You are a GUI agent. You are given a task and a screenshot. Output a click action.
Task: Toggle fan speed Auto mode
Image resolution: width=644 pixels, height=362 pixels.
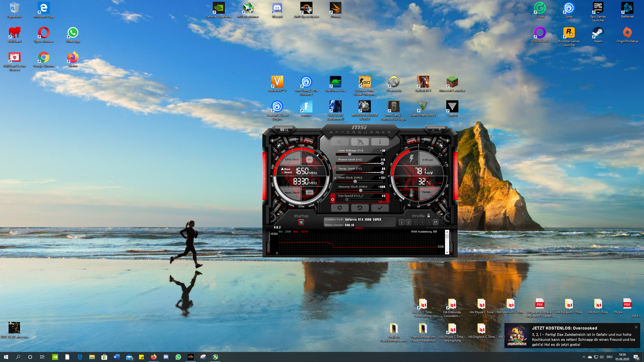384,202
